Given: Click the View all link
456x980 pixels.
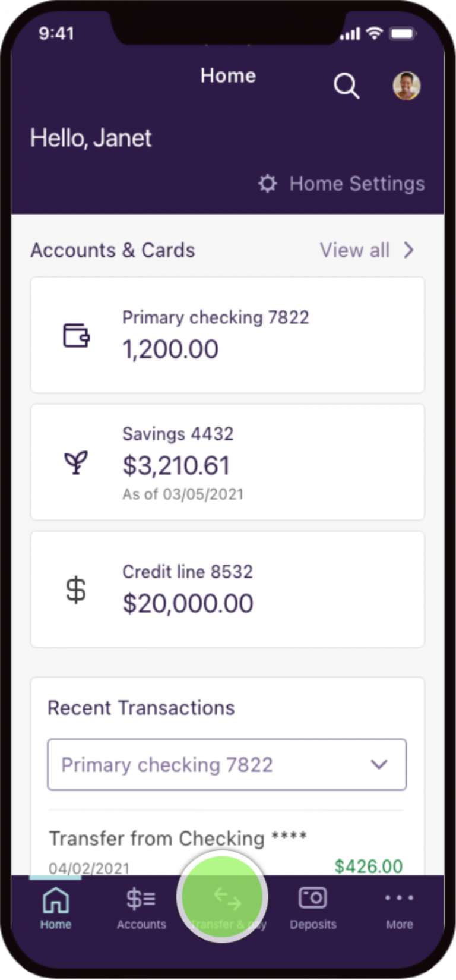Looking at the screenshot, I should [354, 250].
